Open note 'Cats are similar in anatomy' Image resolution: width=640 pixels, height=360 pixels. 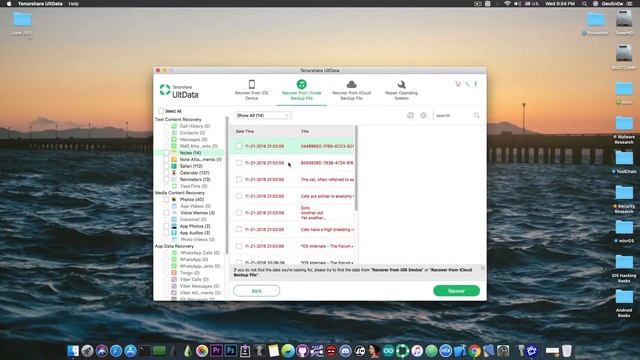pyautogui.click(x=327, y=196)
